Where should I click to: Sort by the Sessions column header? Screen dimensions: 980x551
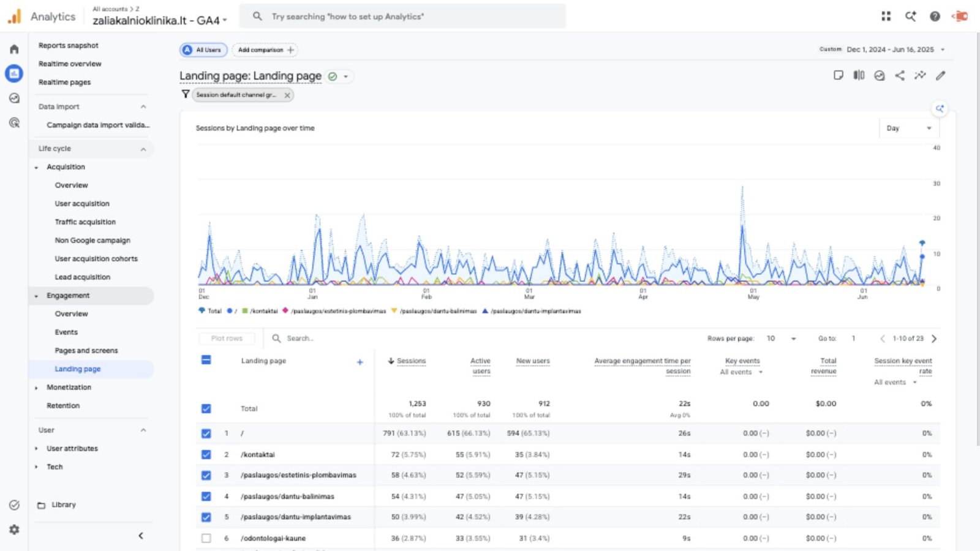411,361
